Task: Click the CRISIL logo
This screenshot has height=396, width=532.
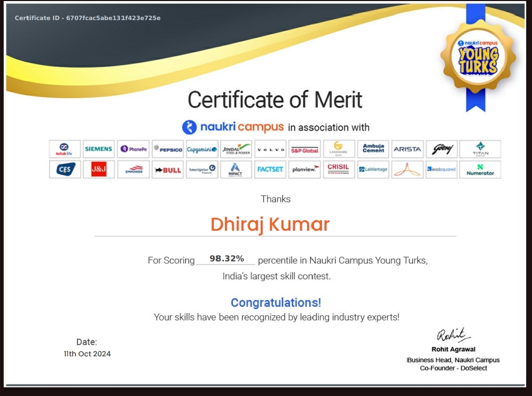Action: point(339,169)
